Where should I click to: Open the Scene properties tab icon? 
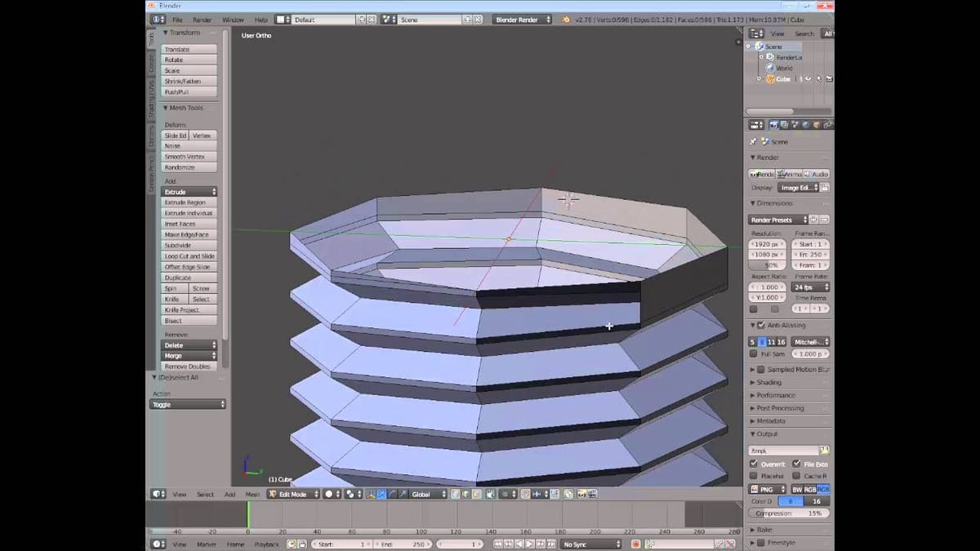[795, 125]
